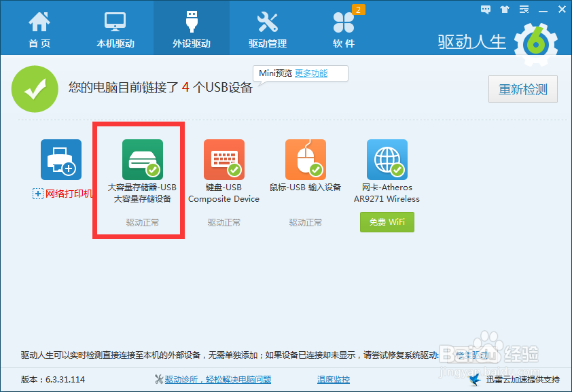
Task: Click 键盘-USB Composite Device label
Action: click(x=224, y=193)
